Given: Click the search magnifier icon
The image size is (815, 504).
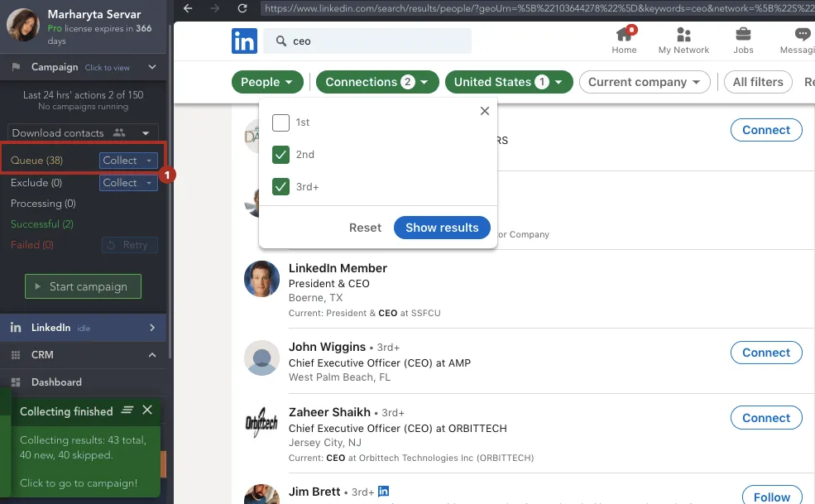Looking at the screenshot, I should (281, 41).
